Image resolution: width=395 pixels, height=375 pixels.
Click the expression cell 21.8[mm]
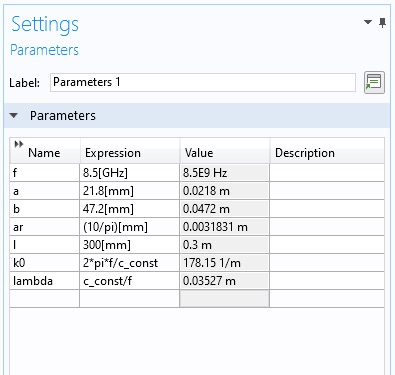(x=130, y=191)
